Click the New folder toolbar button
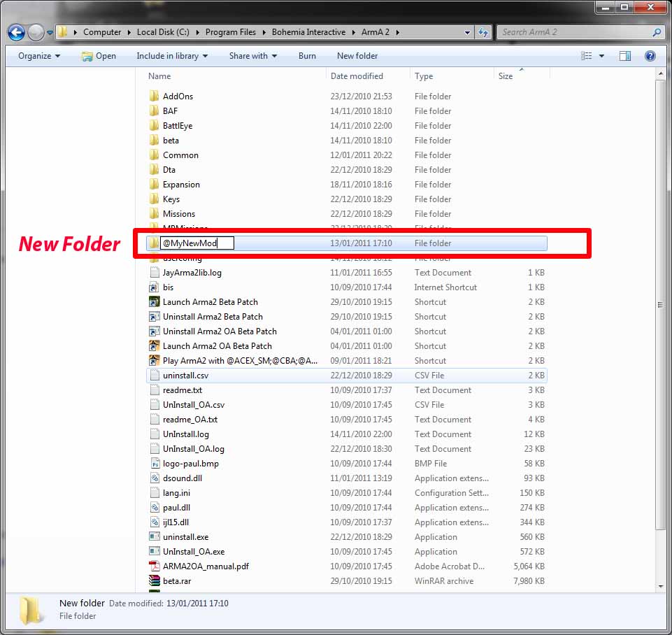The image size is (672, 635). click(357, 56)
